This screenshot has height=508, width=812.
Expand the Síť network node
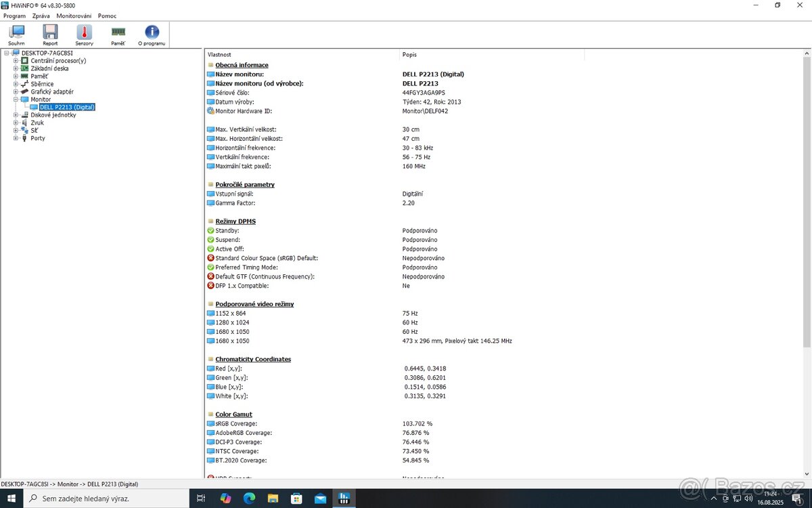16,130
